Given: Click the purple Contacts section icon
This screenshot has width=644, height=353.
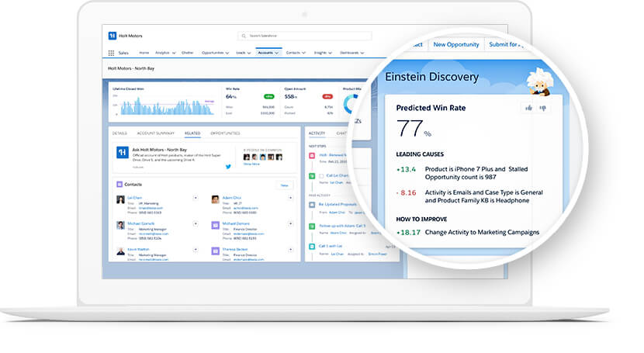Looking at the screenshot, I should pyautogui.click(x=119, y=185).
